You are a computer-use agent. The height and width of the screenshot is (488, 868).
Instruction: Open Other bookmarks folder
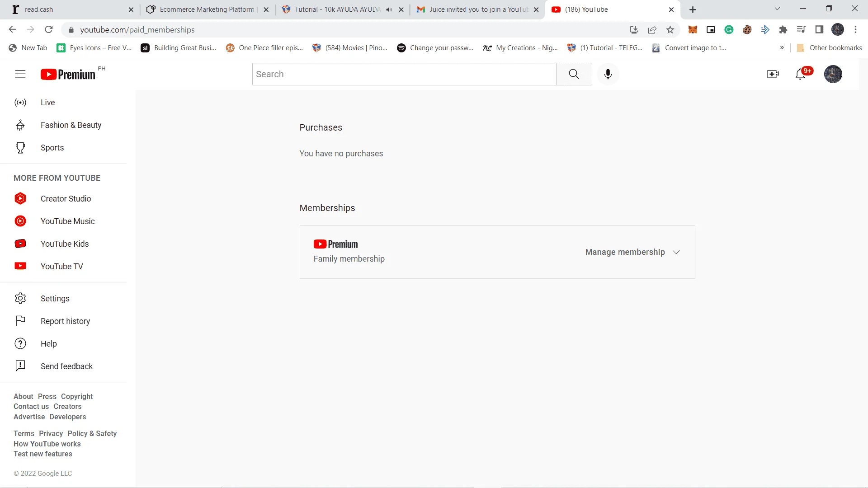(829, 48)
